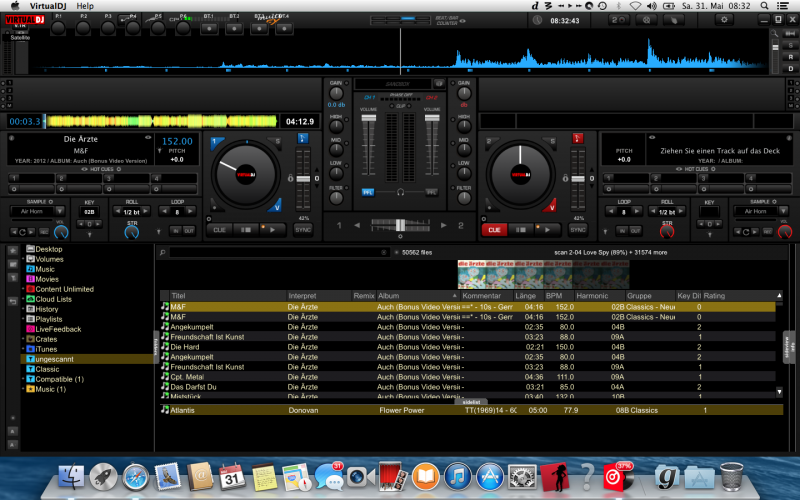Click the video button in the top bar

[x=646, y=20]
